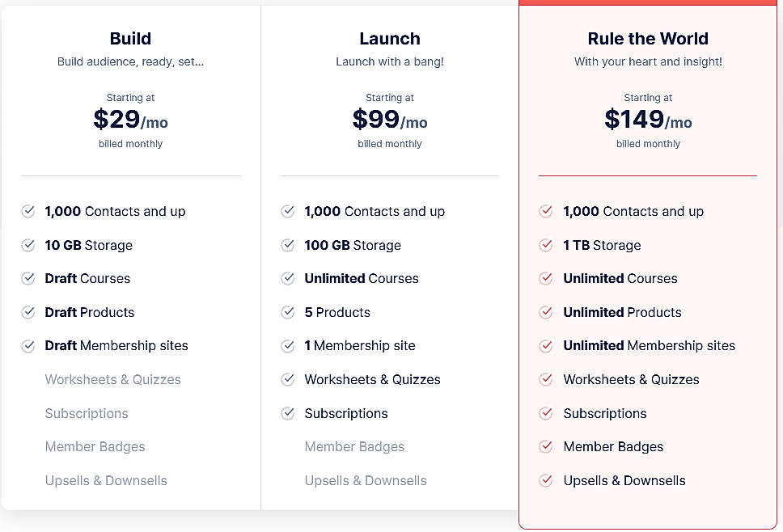Click checkmark icon beside Launch plan Subscriptions
783x532 pixels.
pyautogui.click(x=288, y=413)
